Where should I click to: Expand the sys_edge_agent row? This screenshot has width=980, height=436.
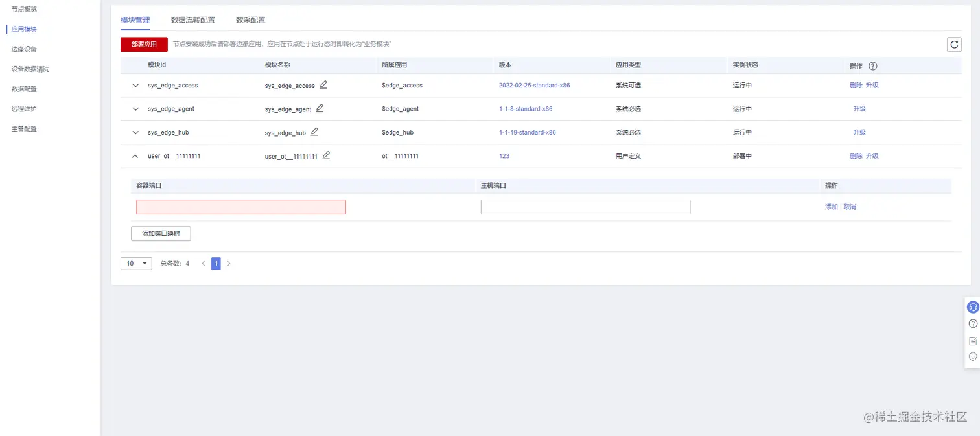click(x=135, y=109)
